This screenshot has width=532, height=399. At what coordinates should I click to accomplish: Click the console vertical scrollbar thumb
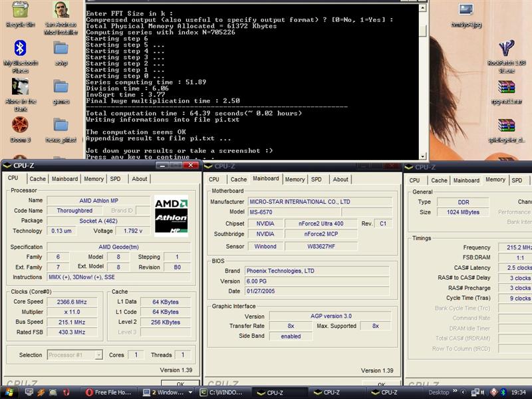(423, 31)
